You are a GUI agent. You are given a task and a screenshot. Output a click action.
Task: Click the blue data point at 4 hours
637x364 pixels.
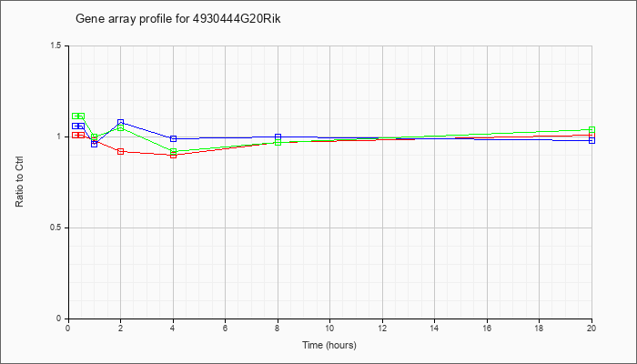click(x=174, y=138)
